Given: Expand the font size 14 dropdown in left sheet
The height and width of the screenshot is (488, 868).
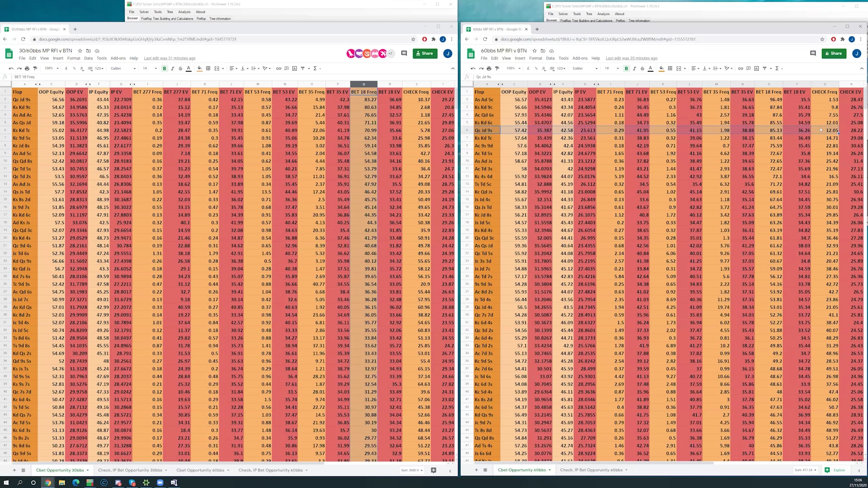Looking at the screenshot, I should coord(150,69).
